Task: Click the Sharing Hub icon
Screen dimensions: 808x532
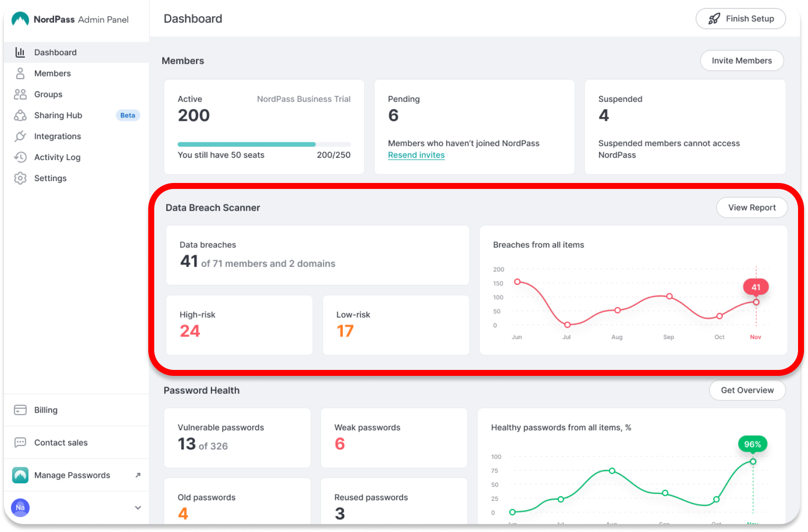Action: (20, 115)
